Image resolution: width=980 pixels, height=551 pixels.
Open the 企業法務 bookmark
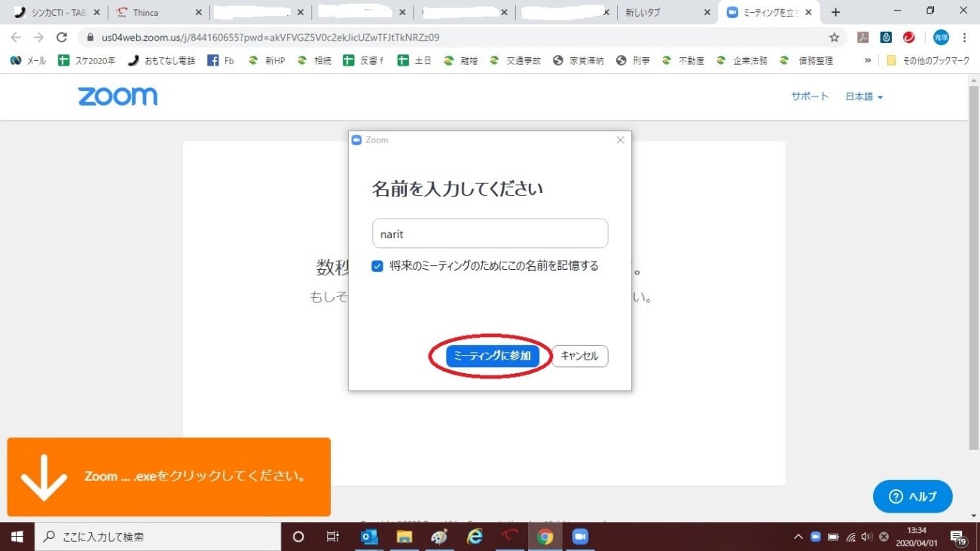[x=742, y=60]
